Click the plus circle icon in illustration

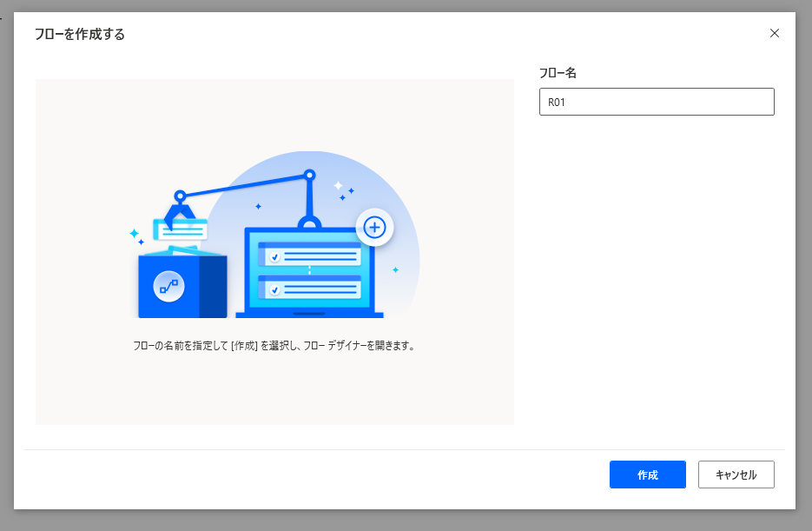click(374, 228)
